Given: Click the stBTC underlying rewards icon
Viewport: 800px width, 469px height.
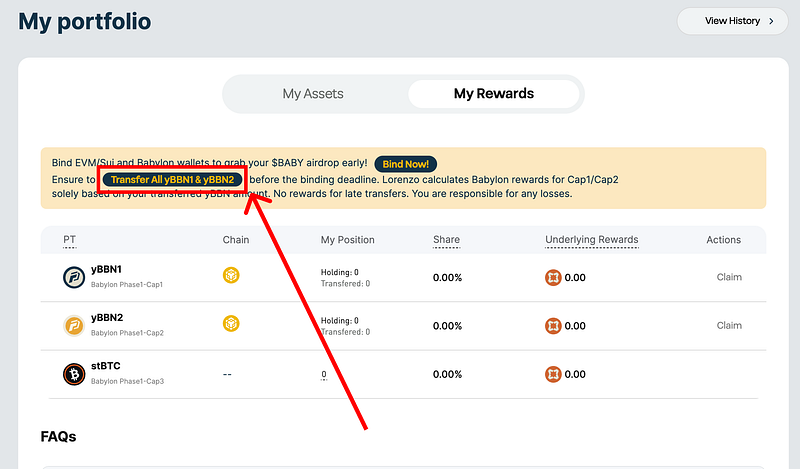Looking at the screenshot, I should click(552, 374).
